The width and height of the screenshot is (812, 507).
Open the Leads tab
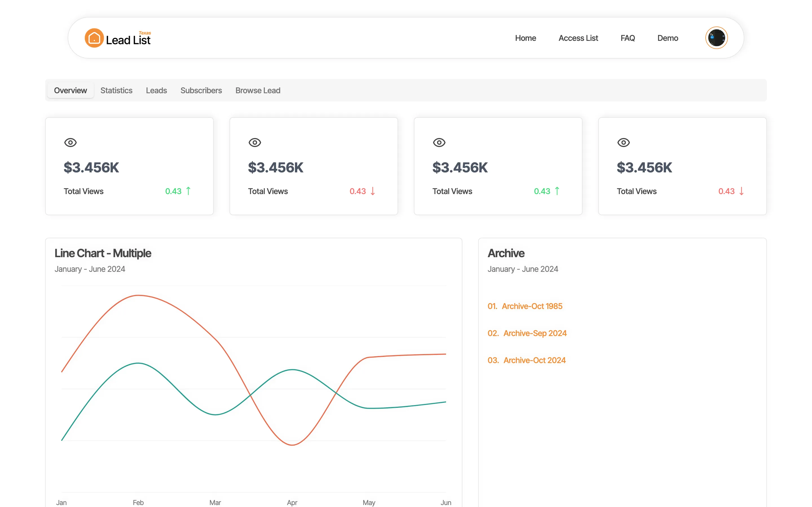click(156, 90)
